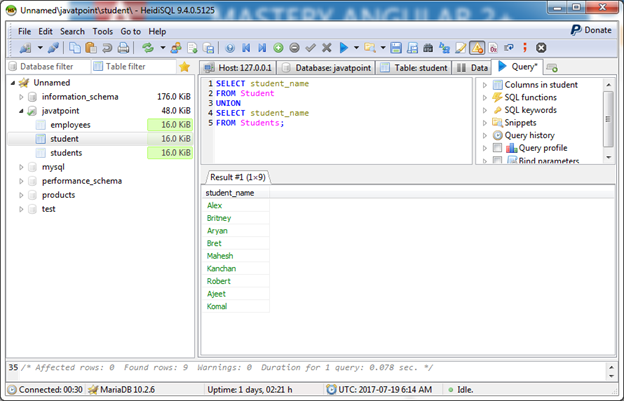Click the green Refresh arrows icon

coord(148,48)
